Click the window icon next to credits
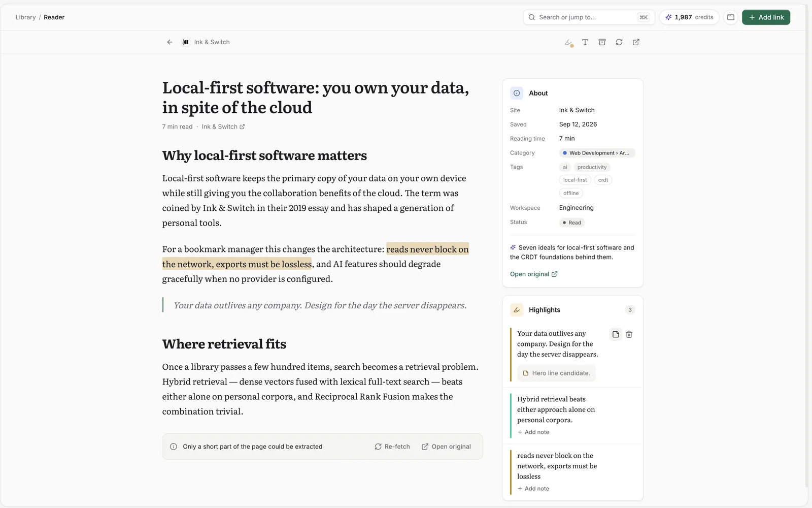 click(731, 17)
